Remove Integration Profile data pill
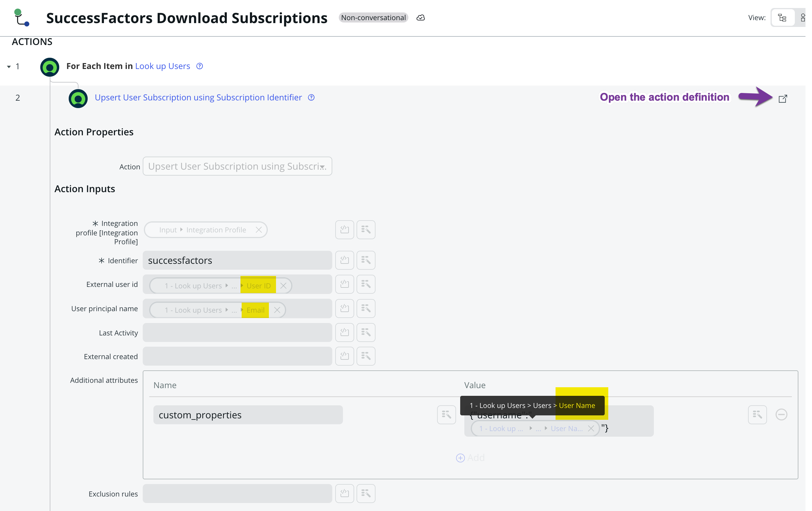812x511 pixels. tap(259, 230)
